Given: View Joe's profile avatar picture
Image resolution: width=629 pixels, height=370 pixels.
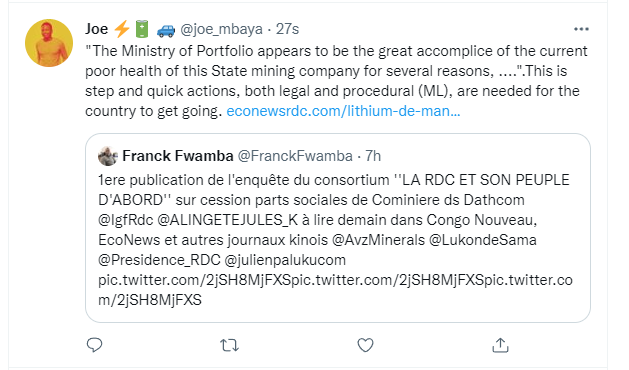Looking at the screenshot, I should click(49, 43).
